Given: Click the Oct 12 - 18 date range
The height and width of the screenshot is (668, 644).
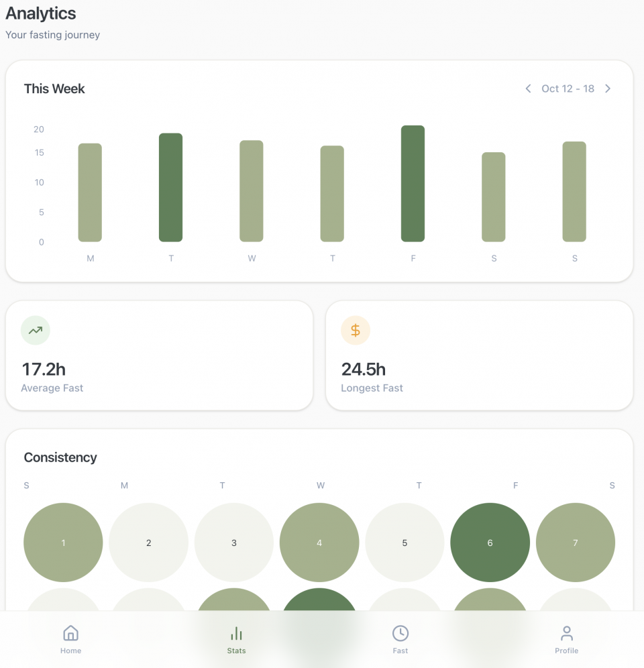Looking at the screenshot, I should pos(568,89).
